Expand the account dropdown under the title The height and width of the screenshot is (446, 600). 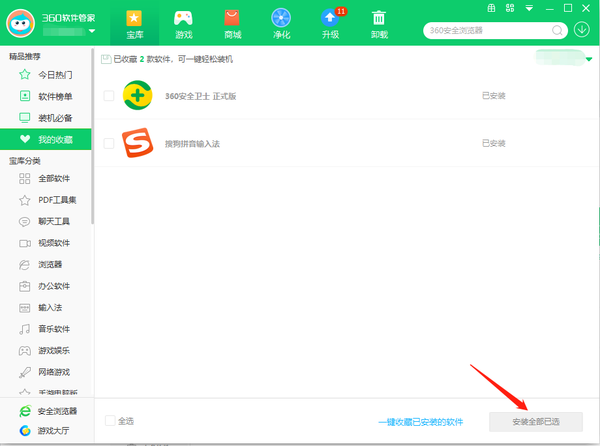point(92,31)
